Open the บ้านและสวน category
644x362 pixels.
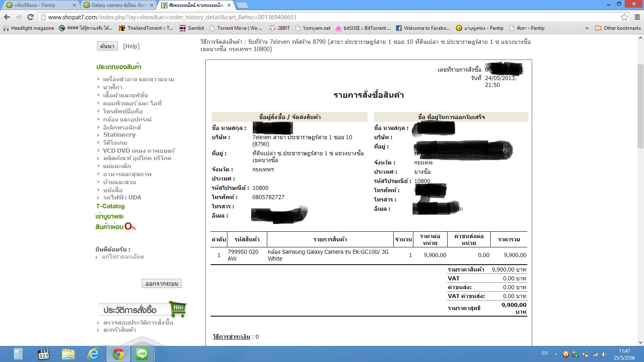(120, 182)
